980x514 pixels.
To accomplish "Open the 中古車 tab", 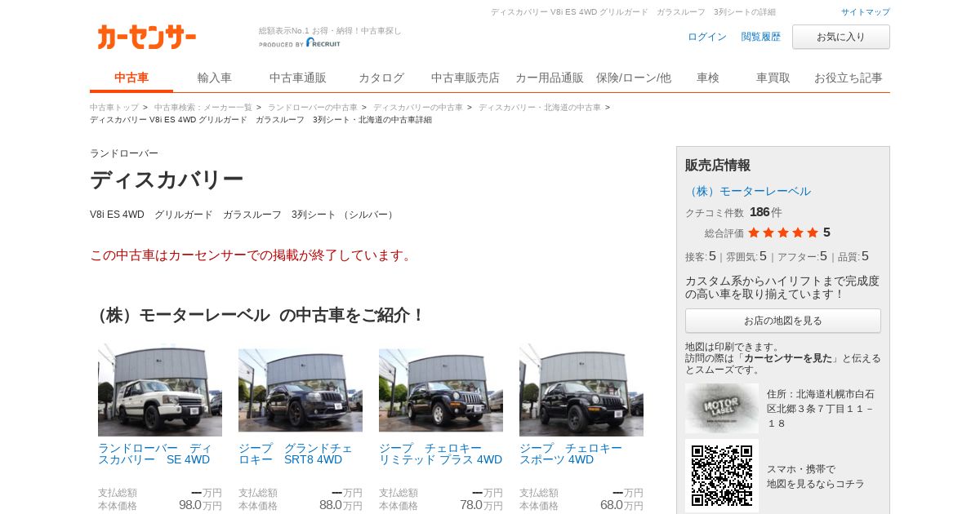I will (131, 78).
